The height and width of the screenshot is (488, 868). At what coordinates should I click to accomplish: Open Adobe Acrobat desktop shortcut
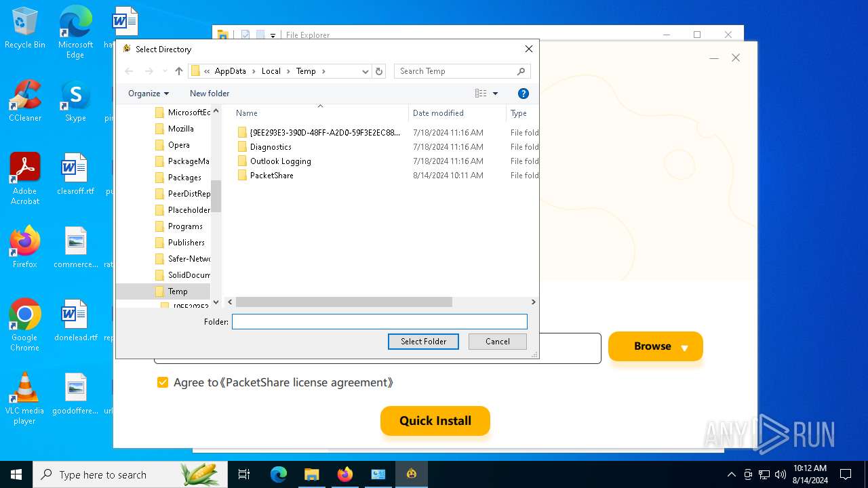tap(25, 178)
